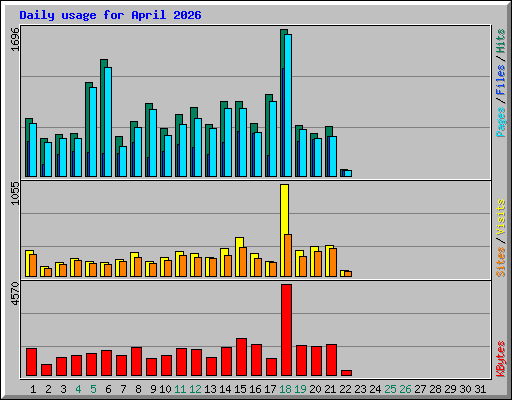
Task: Click day label 1 on axis
Action: (33, 389)
